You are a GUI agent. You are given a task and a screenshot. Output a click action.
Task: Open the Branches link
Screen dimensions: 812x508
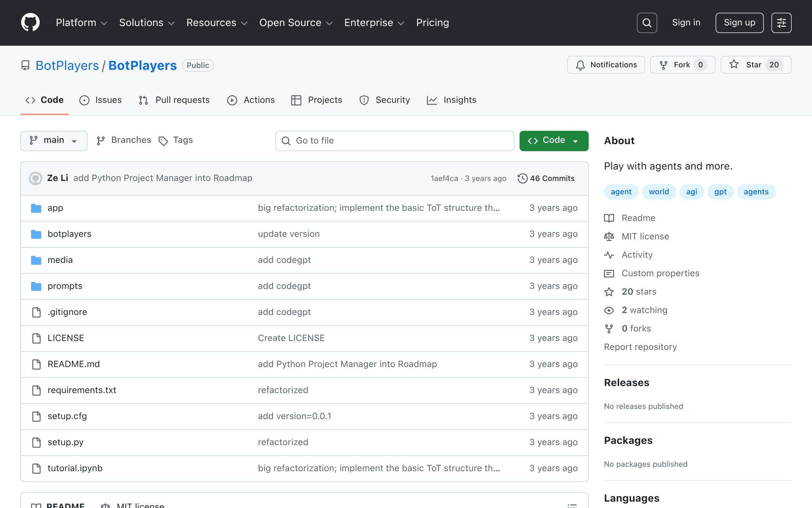124,140
